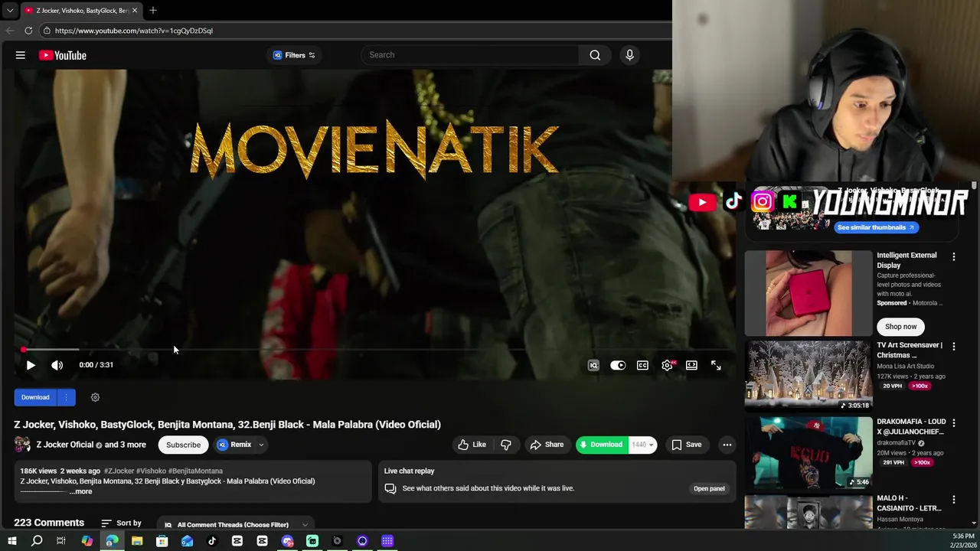Open vidIQ Filters in the header
The width and height of the screenshot is (980, 551).
[295, 55]
